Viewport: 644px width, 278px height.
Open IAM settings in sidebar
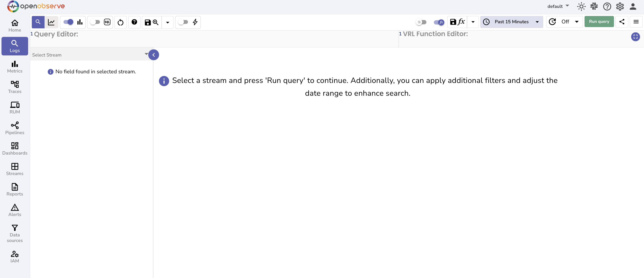click(15, 257)
